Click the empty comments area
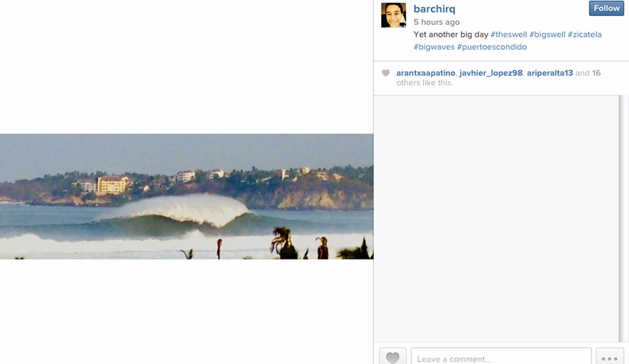Screen dimensions: 629x364 coord(496,218)
